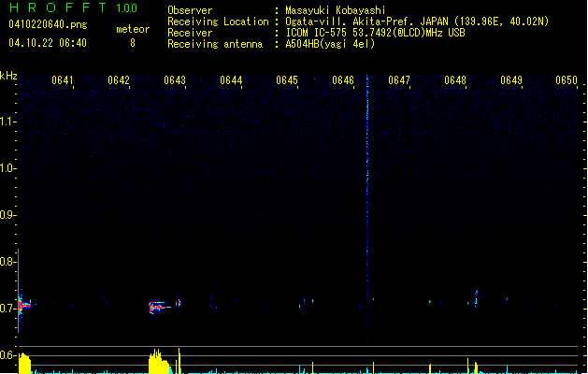Click the meteor count value 8
The image size is (588, 374).
(x=133, y=43)
